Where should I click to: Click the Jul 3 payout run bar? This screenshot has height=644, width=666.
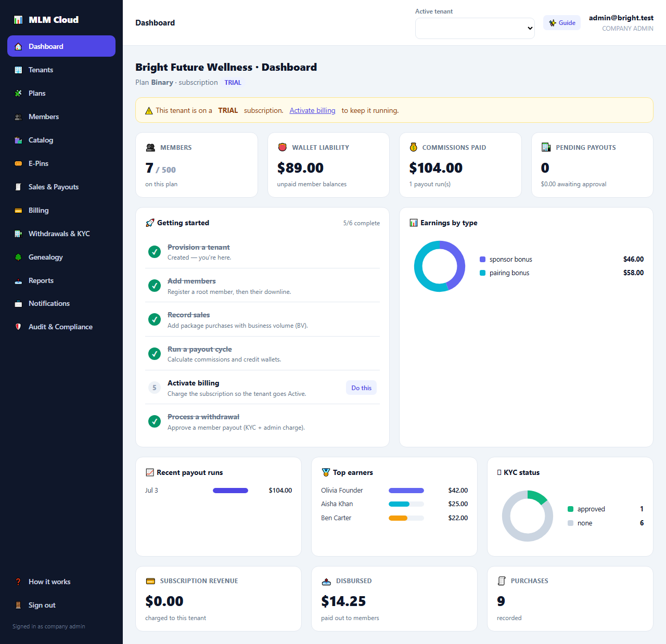(x=230, y=490)
